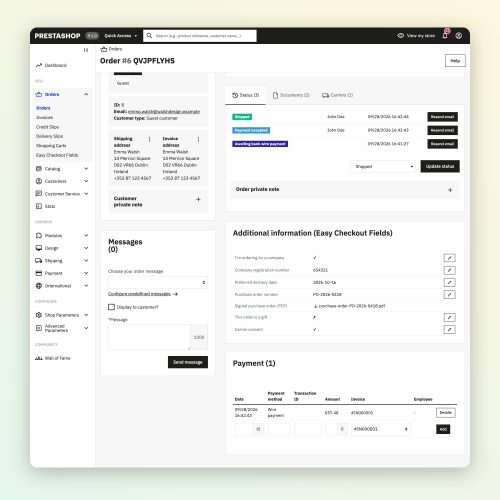Image resolution: width=500 pixels, height=500 pixels.
Task: Click the Message text area
Action: coord(149,337)
